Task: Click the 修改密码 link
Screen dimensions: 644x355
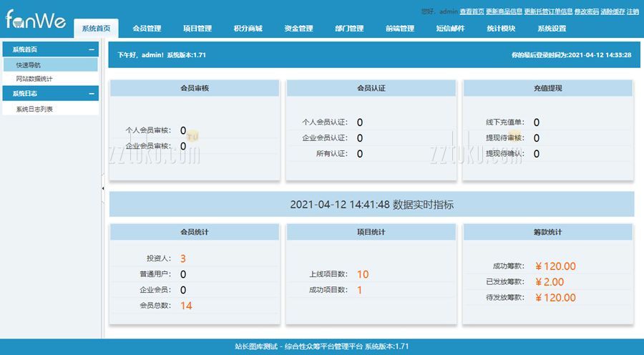Action: [586, 11]
